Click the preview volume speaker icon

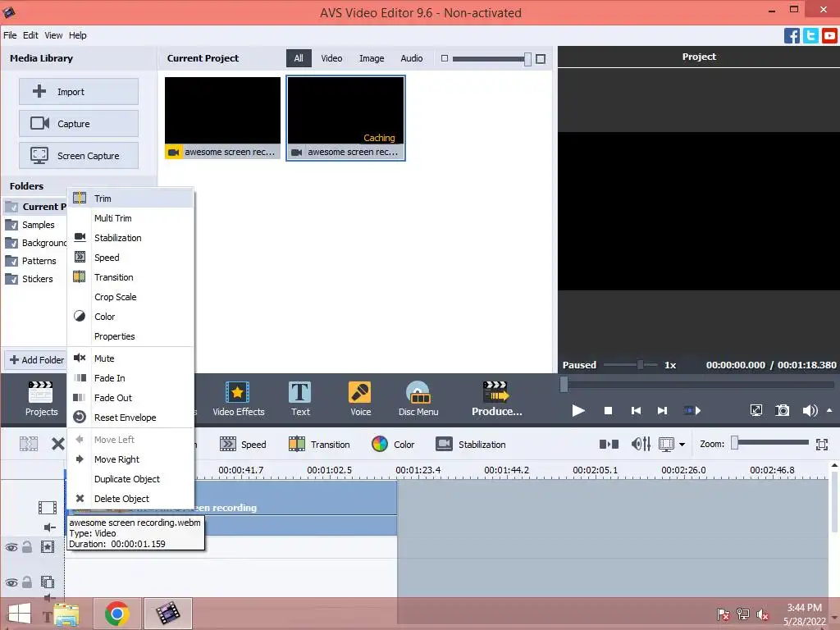810,410
